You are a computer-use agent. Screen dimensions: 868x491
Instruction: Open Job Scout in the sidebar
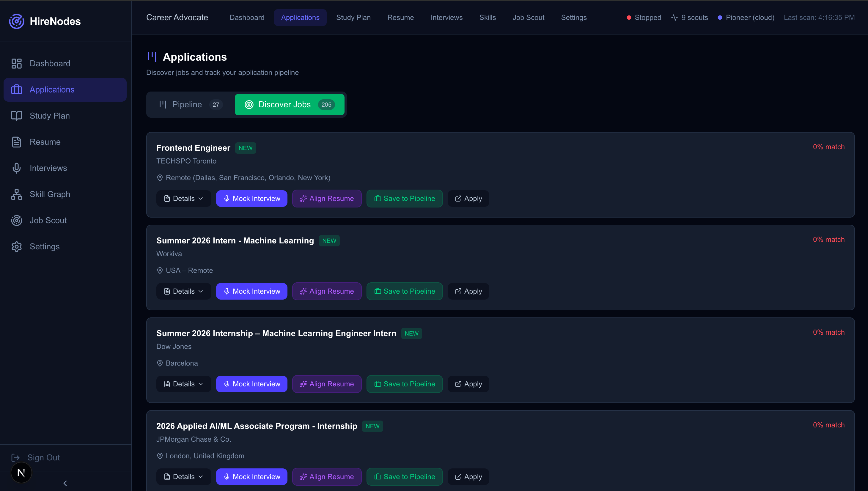pyautogui.click(x=48, y=220)
